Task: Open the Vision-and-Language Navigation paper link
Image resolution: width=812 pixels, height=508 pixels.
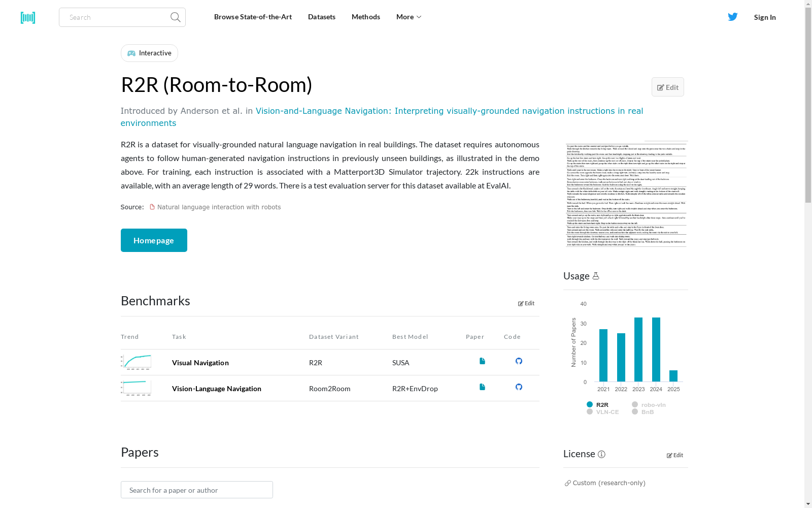Action: point(382,117)
